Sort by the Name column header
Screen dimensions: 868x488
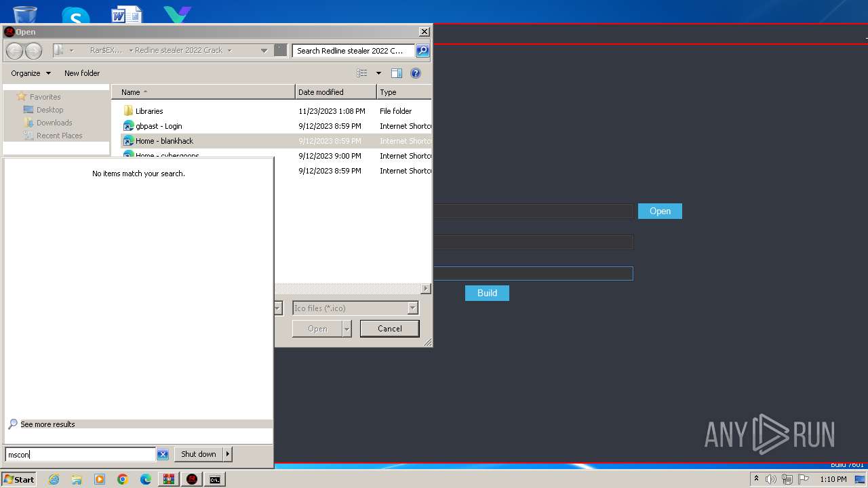pyautogui.click(x=203, y=92)
